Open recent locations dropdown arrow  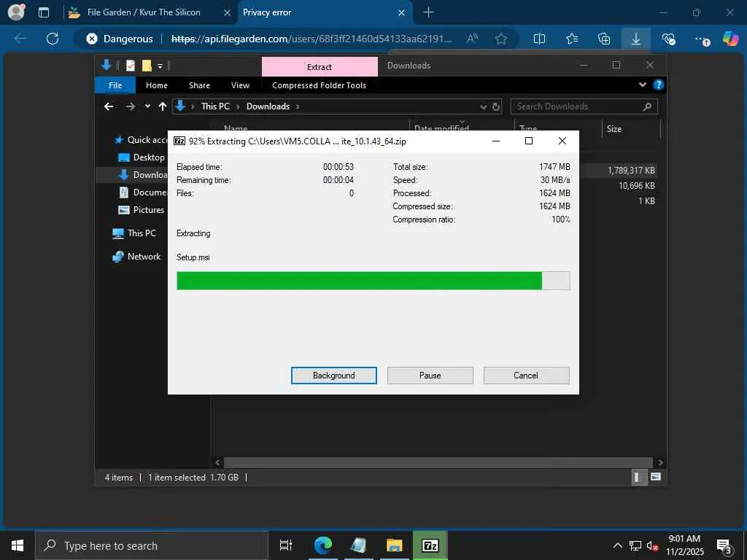(x=147, y=106)
